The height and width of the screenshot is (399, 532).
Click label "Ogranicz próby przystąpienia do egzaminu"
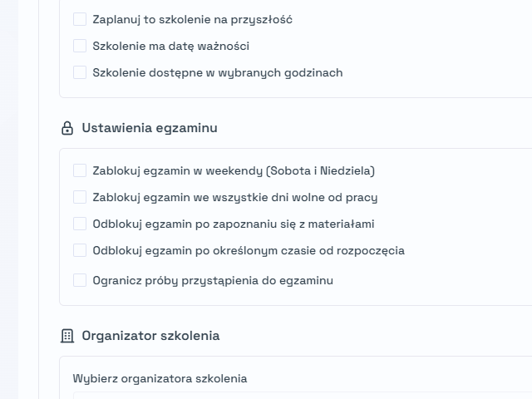pos(213,281)
